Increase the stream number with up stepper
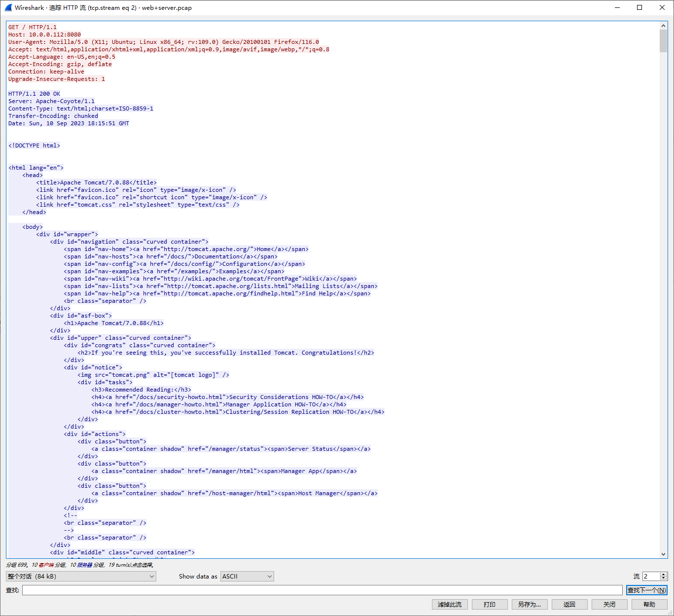The height and width of the screenshot is (616, 674). [664, 574]
